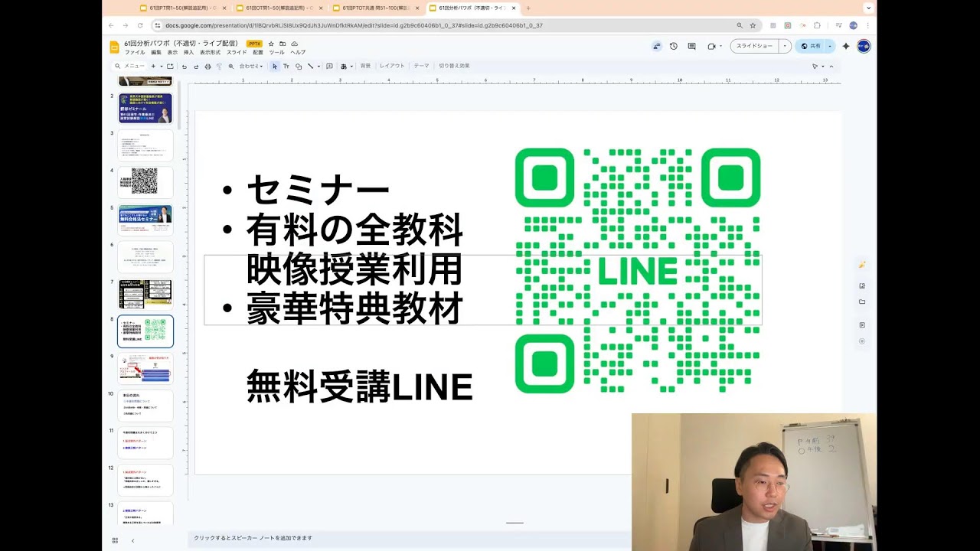Open the zoom level '合わせる' dropdown
Image resolution: width=980 pixels, height=551 pixels.
[x=251, y=67]
